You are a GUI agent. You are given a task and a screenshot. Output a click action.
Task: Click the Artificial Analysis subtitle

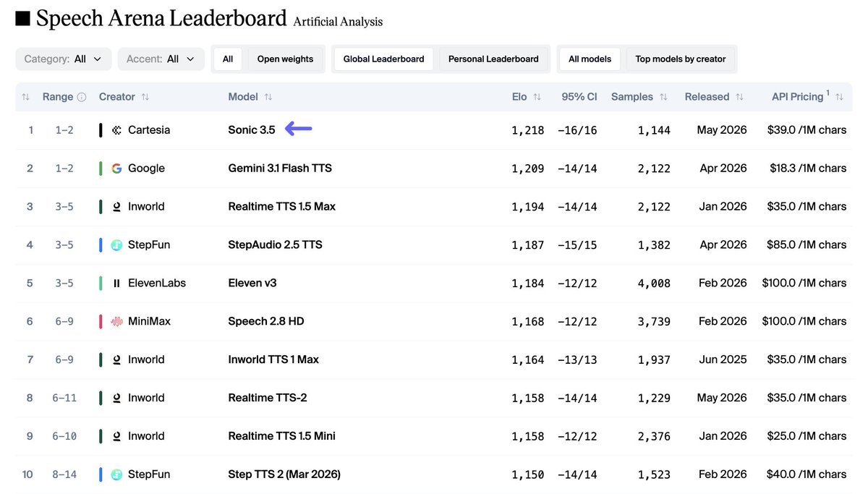[x=338, y=22]
